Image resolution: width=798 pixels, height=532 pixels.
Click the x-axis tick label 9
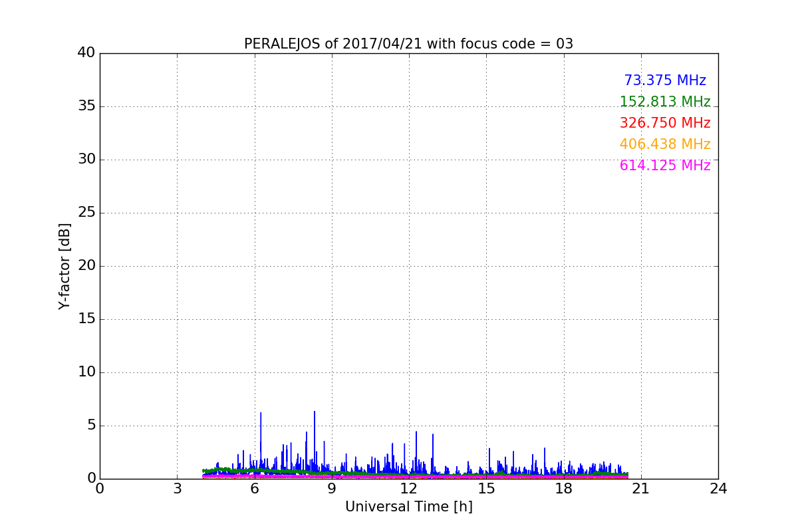click(332, 489)
